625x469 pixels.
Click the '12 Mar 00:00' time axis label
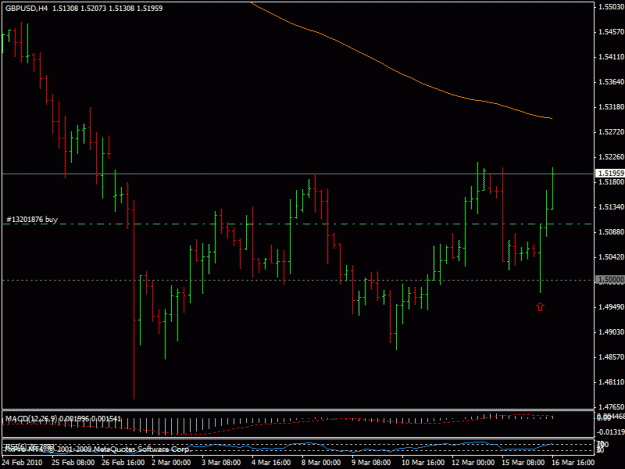click(473, 462)
